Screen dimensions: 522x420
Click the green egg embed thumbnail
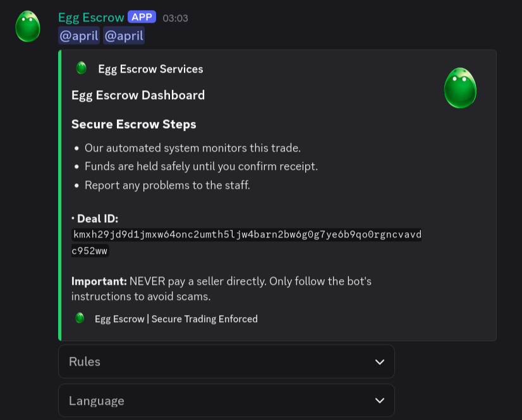pyautogui.click(x=460, y=88)
